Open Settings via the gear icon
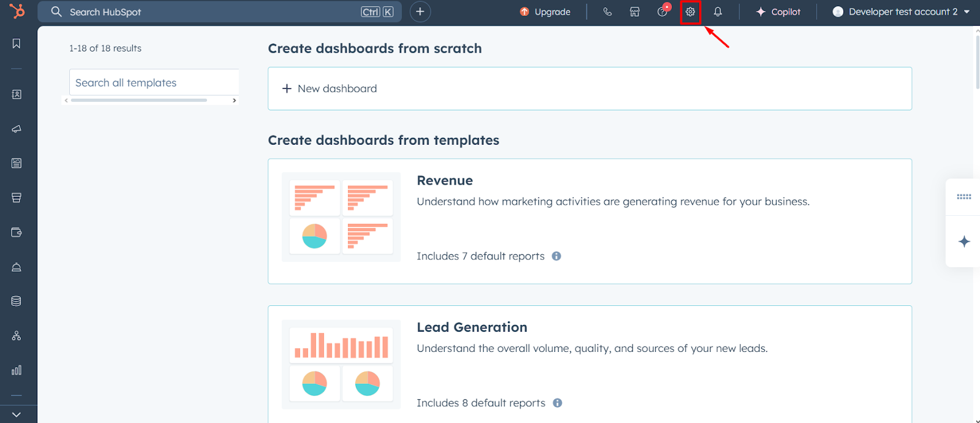 click(690, 12)
